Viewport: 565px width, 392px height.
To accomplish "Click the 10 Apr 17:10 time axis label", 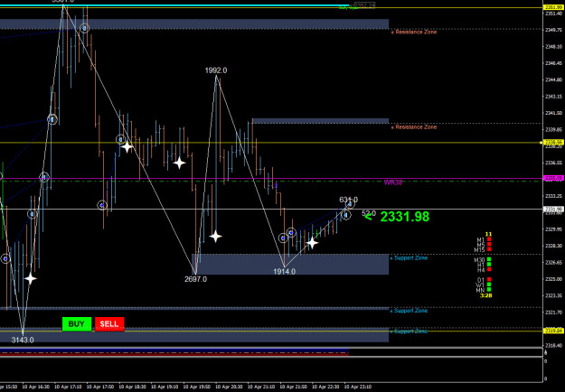I will [x=68, y=387].
